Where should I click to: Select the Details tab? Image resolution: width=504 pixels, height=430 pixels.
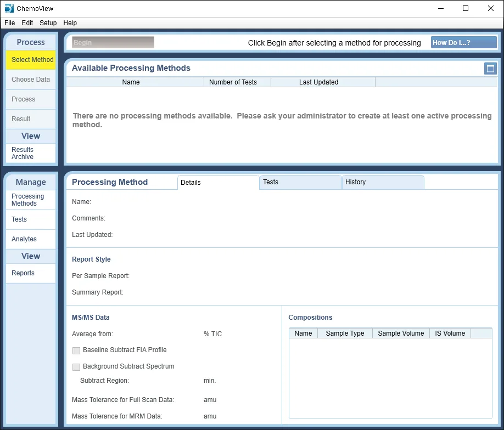pos(219,183)
